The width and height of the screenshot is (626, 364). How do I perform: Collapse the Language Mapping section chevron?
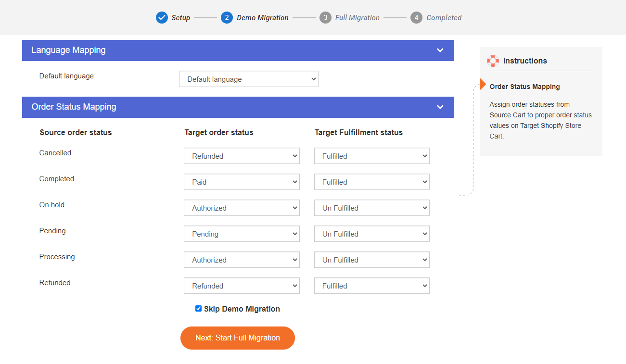(440, 50)
